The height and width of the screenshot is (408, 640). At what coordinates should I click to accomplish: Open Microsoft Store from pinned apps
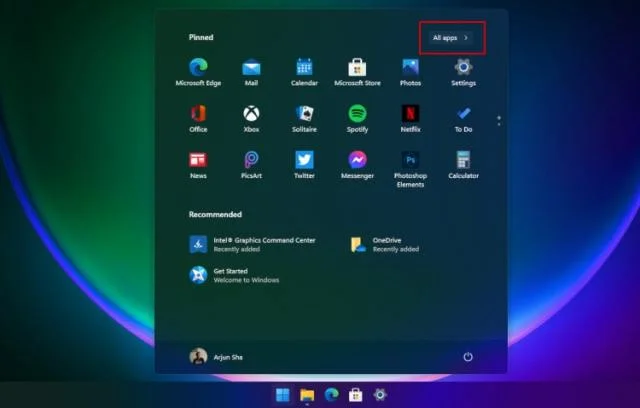click(357, 73)
